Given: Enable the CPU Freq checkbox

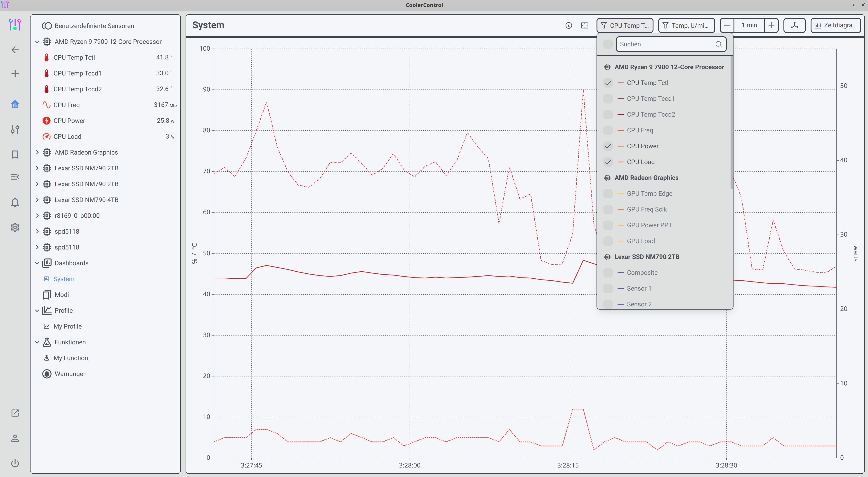Looking at the screenshot, I should [608, 130].
